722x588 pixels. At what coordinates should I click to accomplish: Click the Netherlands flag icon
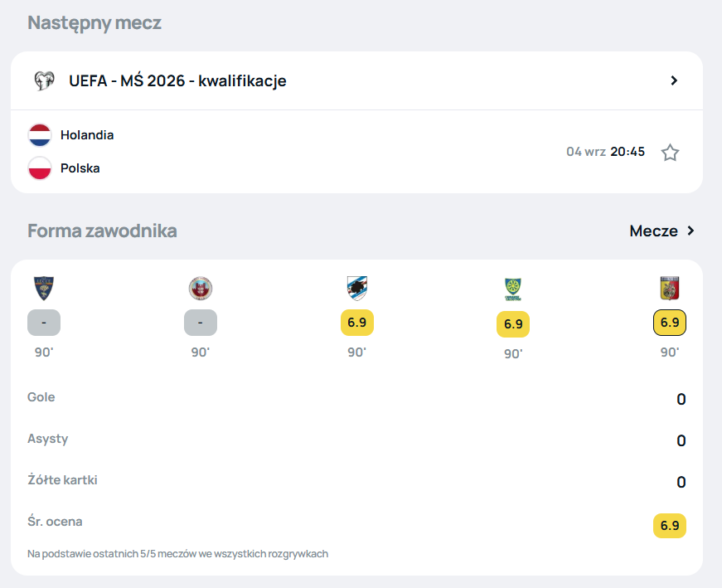[x=40, y=135]
